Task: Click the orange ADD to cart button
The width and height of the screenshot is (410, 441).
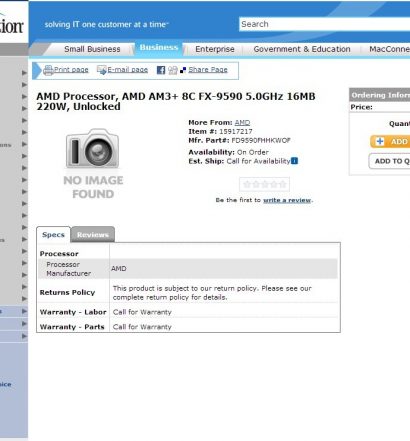Action: tap(390, 141)
